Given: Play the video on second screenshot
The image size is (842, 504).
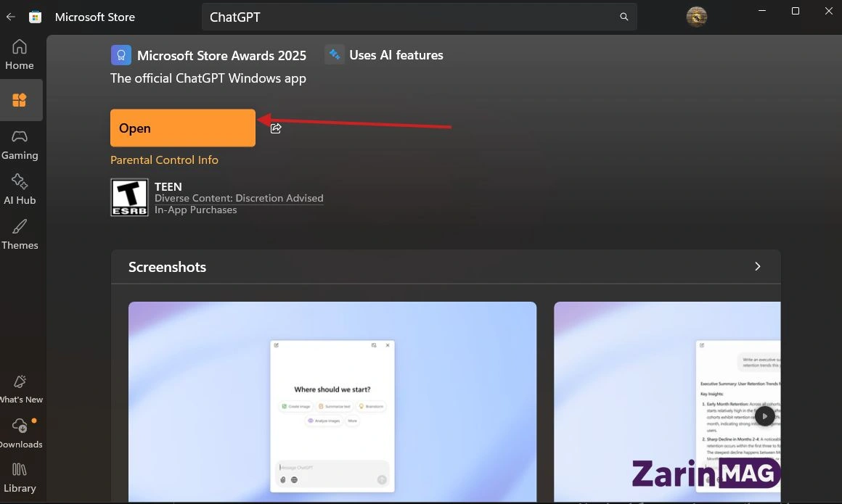Looking at the screenshot, I should pos(764,416).
